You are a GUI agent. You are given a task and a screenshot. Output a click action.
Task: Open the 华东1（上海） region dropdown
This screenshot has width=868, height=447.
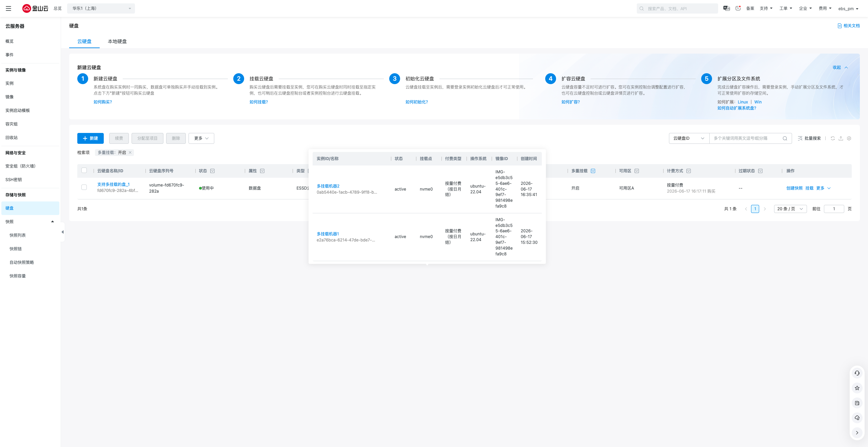[x=101, y=8]
